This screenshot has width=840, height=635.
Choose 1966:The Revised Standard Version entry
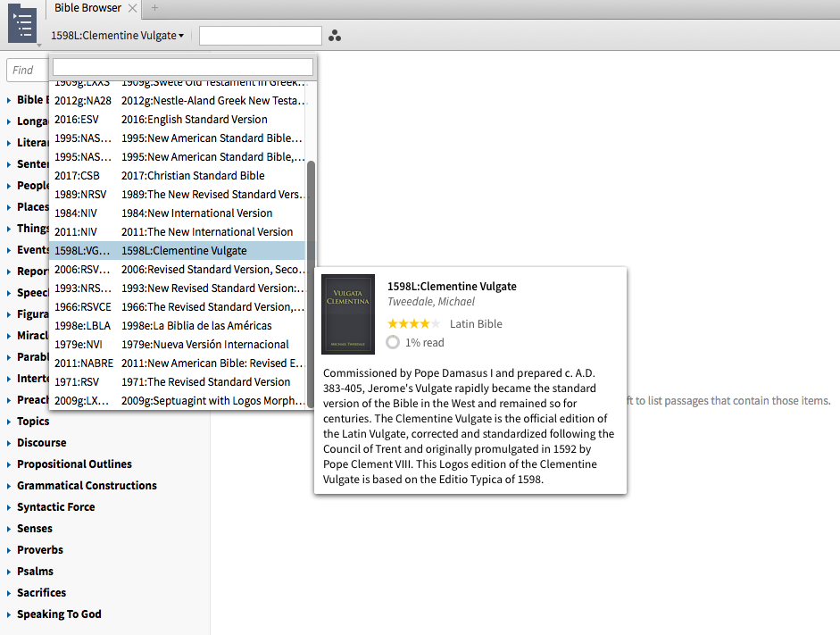point(179,307)
